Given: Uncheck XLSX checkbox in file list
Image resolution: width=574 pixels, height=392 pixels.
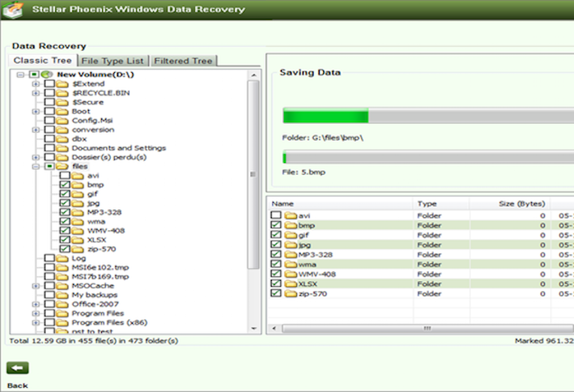Looking at the screenshot, I should 276,283.
